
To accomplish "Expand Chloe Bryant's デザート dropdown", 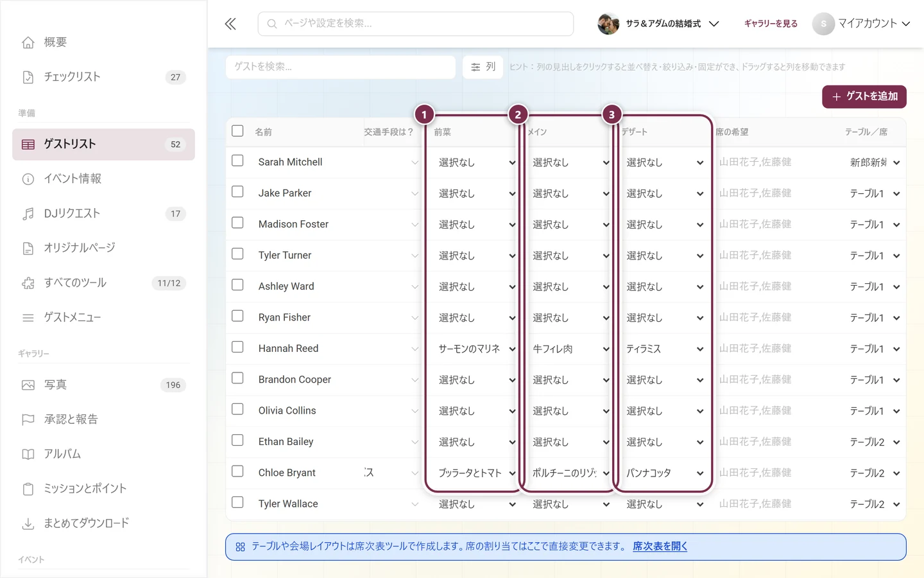I will point(665,473).
